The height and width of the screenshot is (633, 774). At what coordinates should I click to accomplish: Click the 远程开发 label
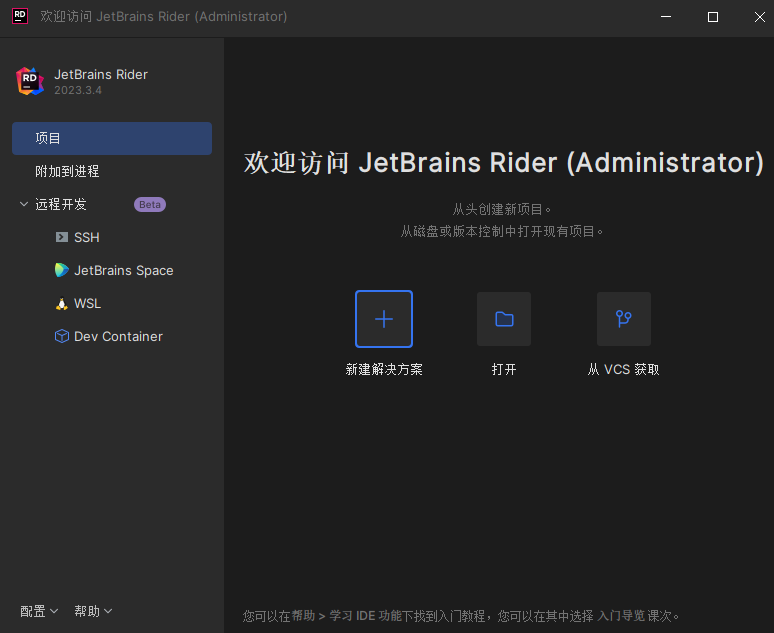click(x=61, y=204)
